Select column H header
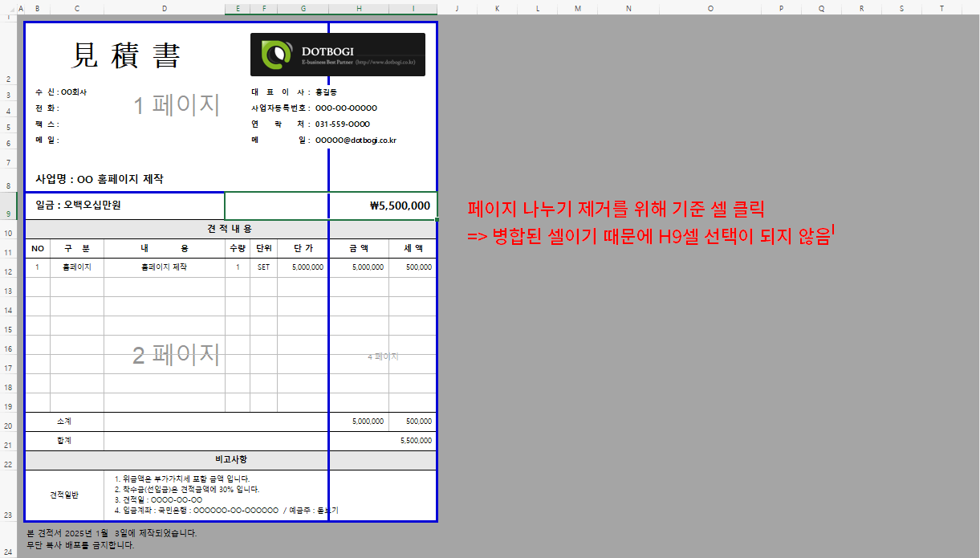Viewport: 980px width, 558px height. [359, 8]
